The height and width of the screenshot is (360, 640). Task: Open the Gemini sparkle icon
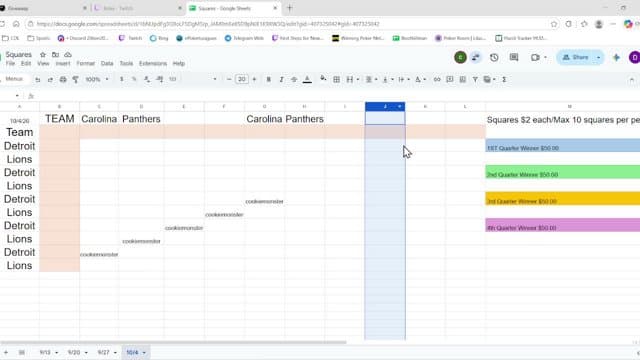click(616, 58)
